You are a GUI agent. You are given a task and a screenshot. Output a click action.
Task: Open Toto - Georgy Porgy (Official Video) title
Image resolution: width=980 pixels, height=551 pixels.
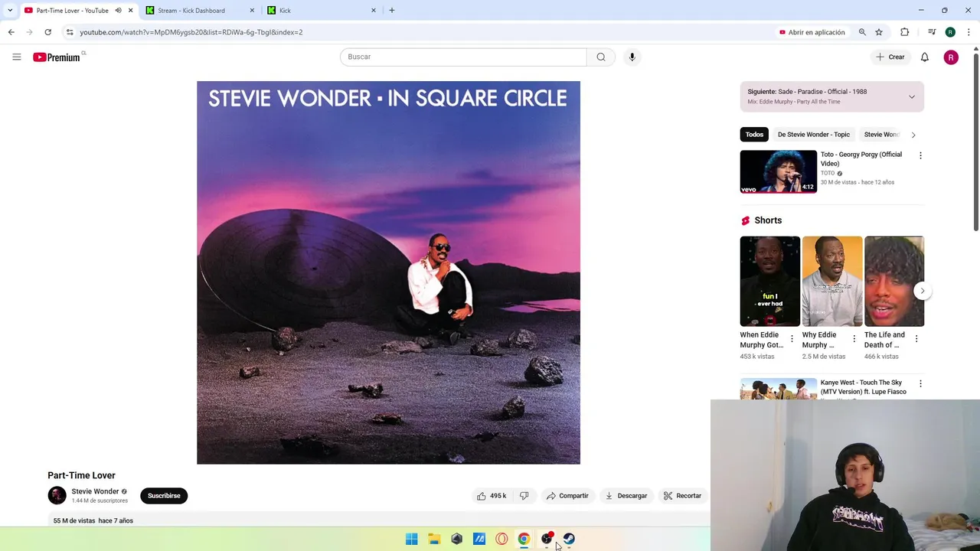(861, 159)
